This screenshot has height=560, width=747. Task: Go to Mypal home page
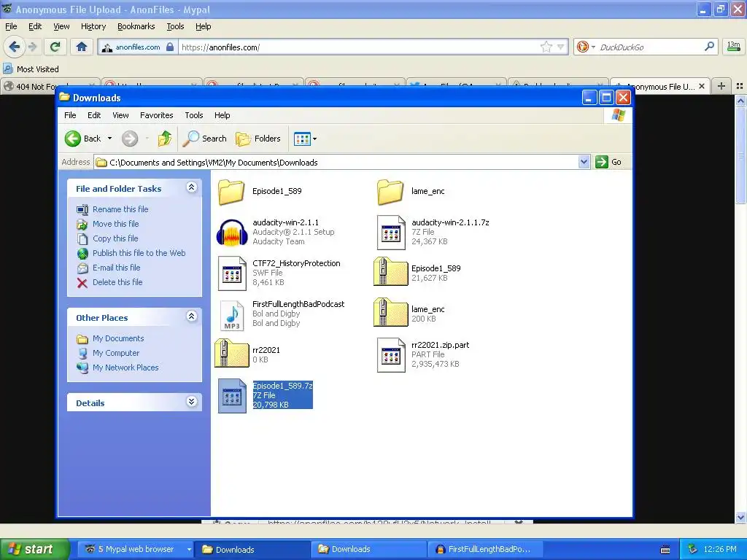[82, 47]
